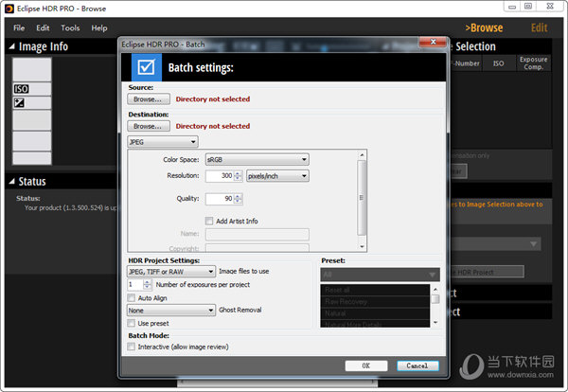
Task: Click the product version status text
Action: tap(71, 207)
